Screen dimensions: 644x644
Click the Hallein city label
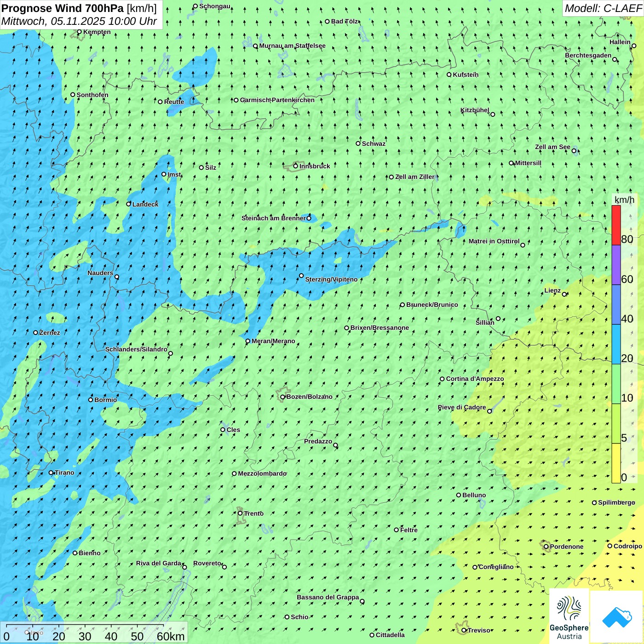pyautogui.click(x=620, y=42)
